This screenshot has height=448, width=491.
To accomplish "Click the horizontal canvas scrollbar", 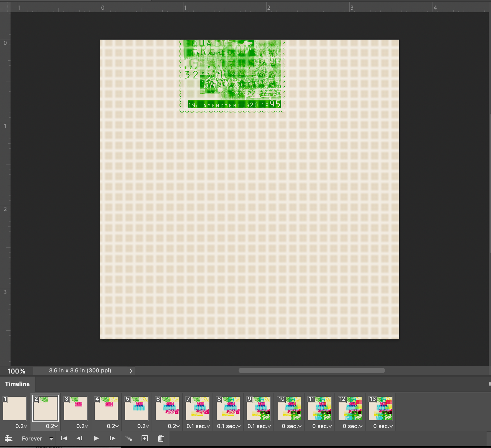I will coord(312,370).
